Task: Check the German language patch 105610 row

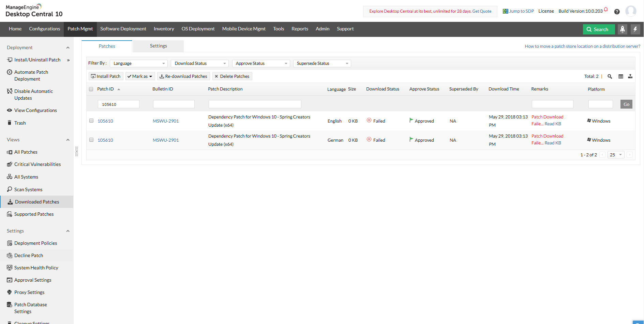Action: pyautogui.click(x=91, y=140)
